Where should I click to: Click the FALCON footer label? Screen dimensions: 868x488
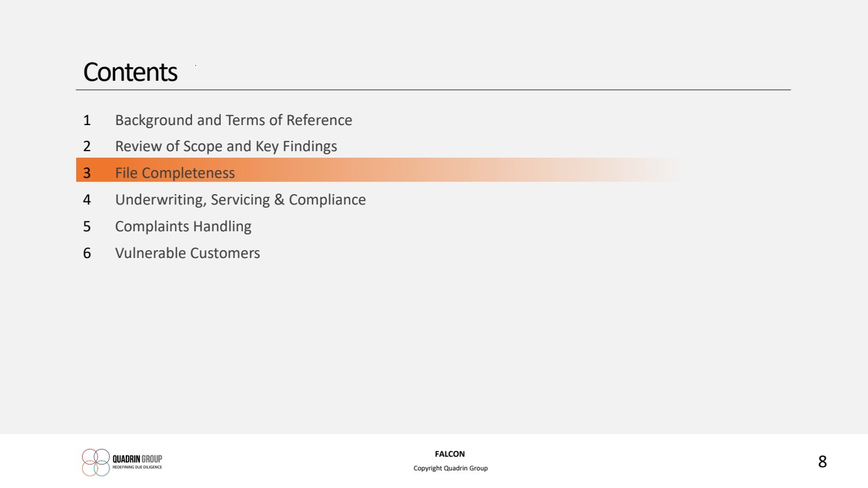click(x=450, y=454)
